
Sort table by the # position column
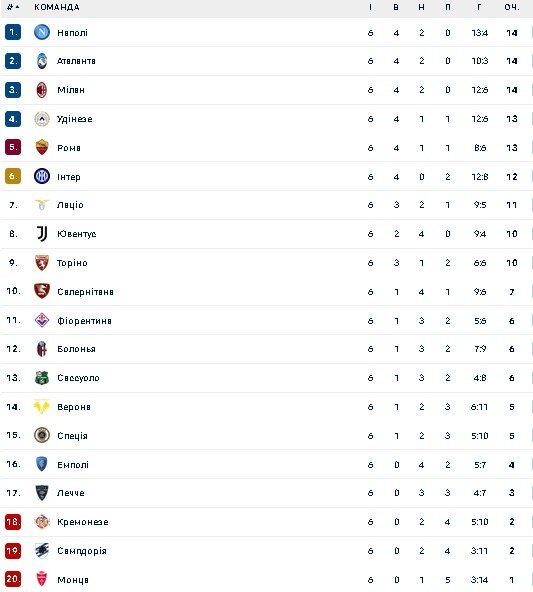13,7
